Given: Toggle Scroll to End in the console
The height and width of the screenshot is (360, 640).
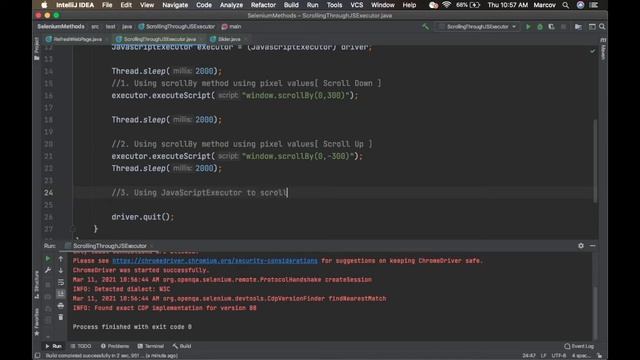Looking at the screenshot, I should point(60,294).
